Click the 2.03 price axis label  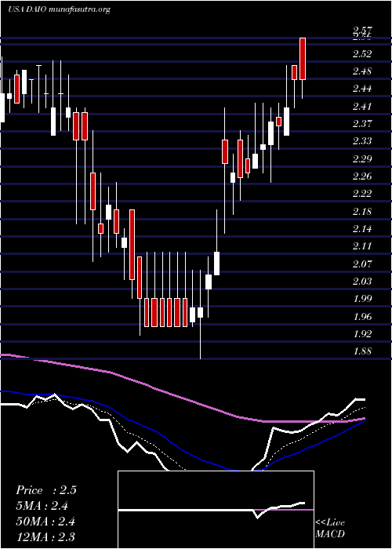pos(362,281)
